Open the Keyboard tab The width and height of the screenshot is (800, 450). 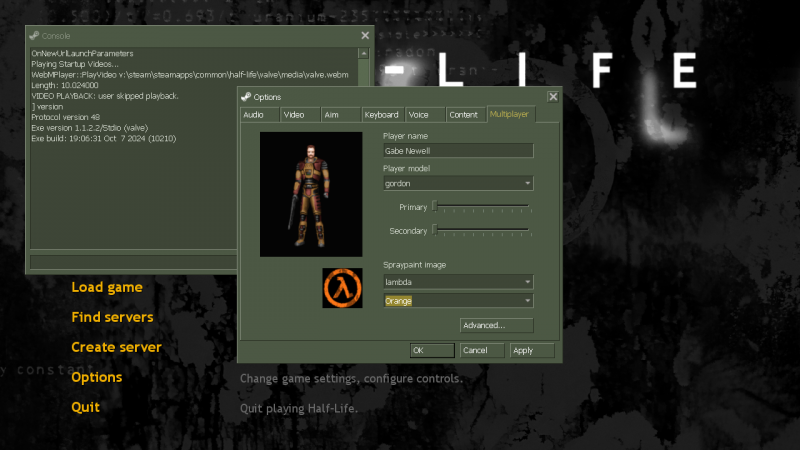[x=383, y=115]
